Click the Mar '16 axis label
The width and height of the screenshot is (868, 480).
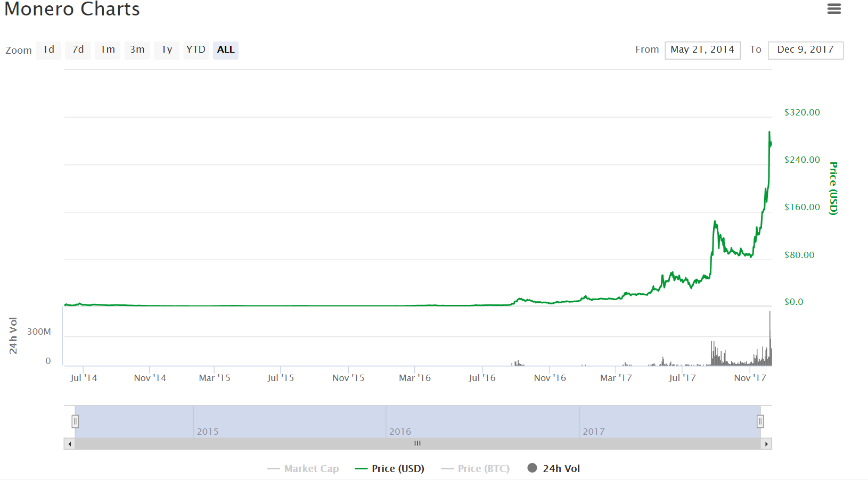point(415,378)
